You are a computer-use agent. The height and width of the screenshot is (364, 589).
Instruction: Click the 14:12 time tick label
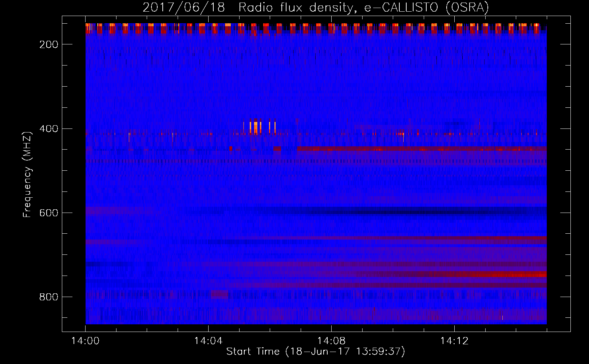[454, 341]
